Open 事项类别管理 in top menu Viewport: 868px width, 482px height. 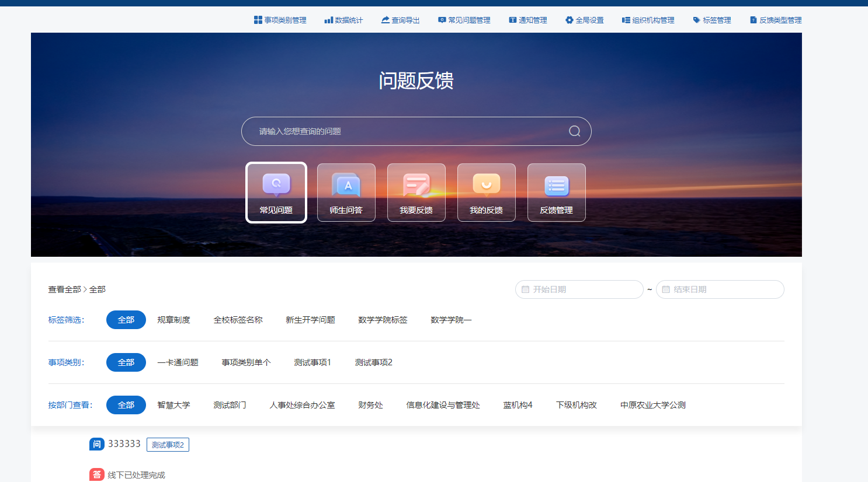[x=280, y=20]
